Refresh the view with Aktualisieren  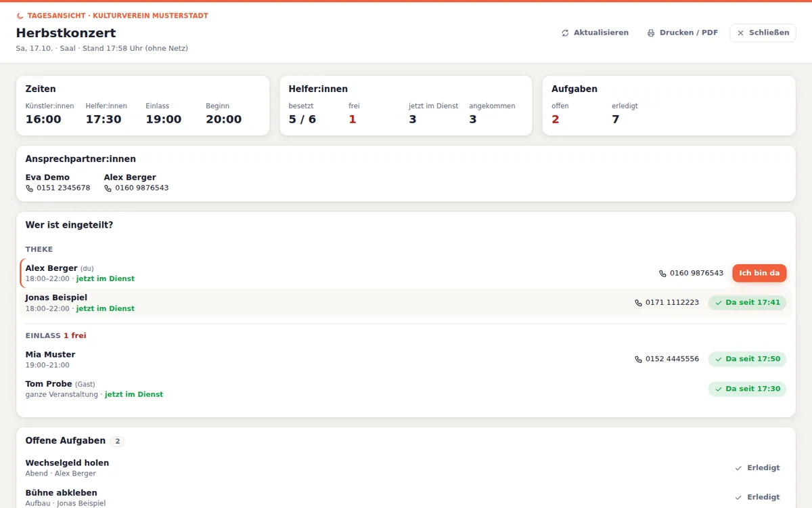[595, 33]
